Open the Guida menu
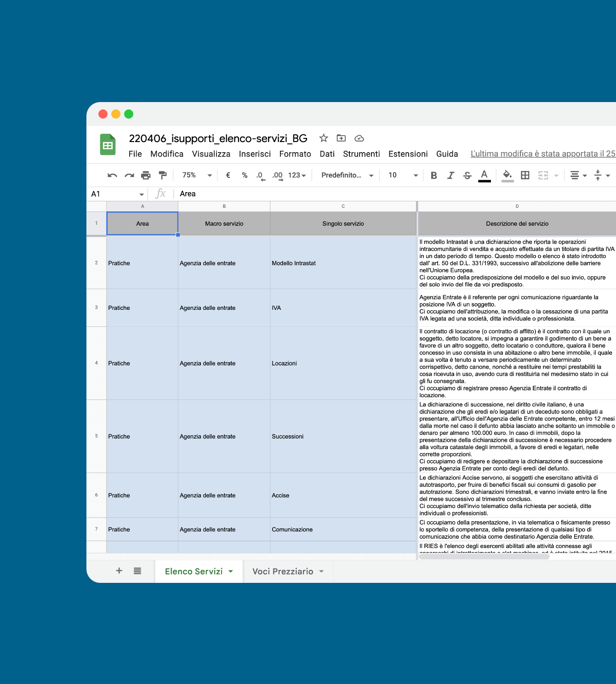The height and width of the screenshot is (684, 616). (447, 154)
